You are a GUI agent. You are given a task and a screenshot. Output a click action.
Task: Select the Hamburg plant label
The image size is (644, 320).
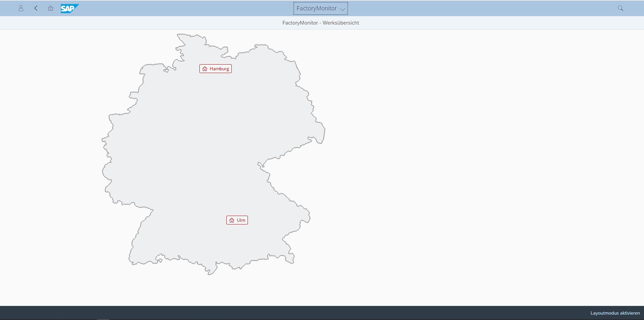click(x=219, y=69)
